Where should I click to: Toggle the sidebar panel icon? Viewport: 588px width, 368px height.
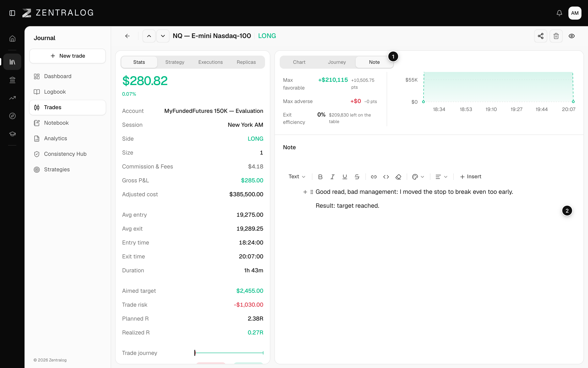12,13
